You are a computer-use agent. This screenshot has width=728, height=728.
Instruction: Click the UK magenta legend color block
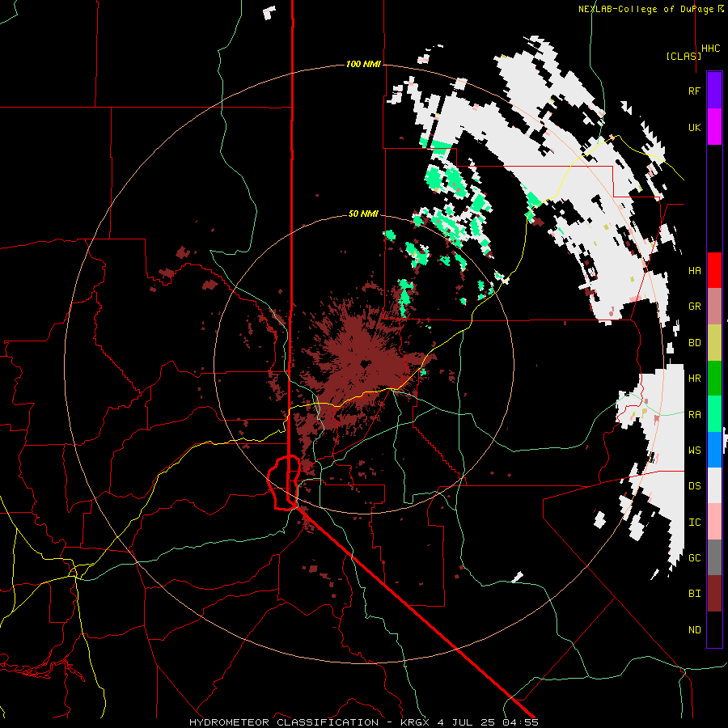click(714, 126)
